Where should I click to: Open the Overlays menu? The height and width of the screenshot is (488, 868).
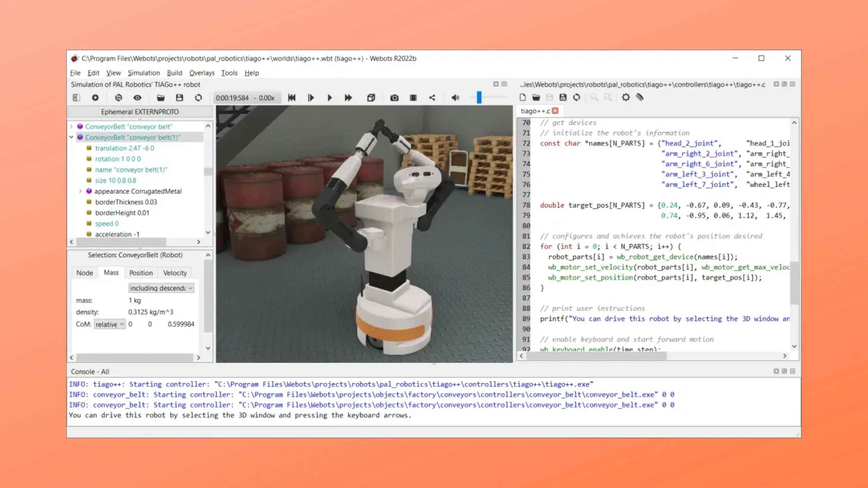pos(202,73)
